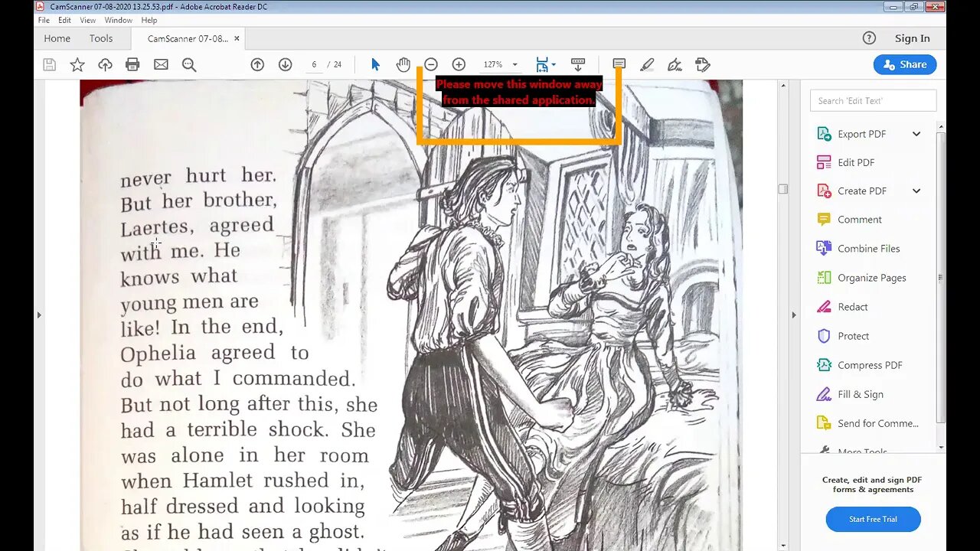Choose the Selection arrow tool
This screenshot has width=980, height=551.
coord(375,65)
